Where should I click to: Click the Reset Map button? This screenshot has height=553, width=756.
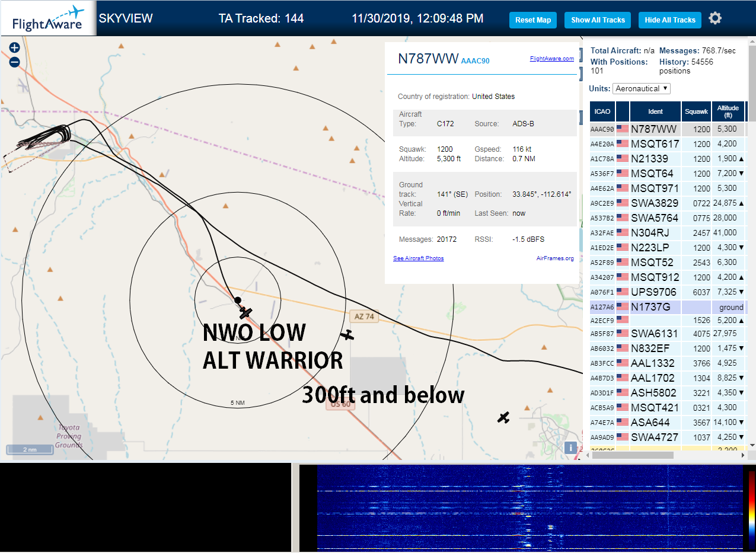[533, 20]
